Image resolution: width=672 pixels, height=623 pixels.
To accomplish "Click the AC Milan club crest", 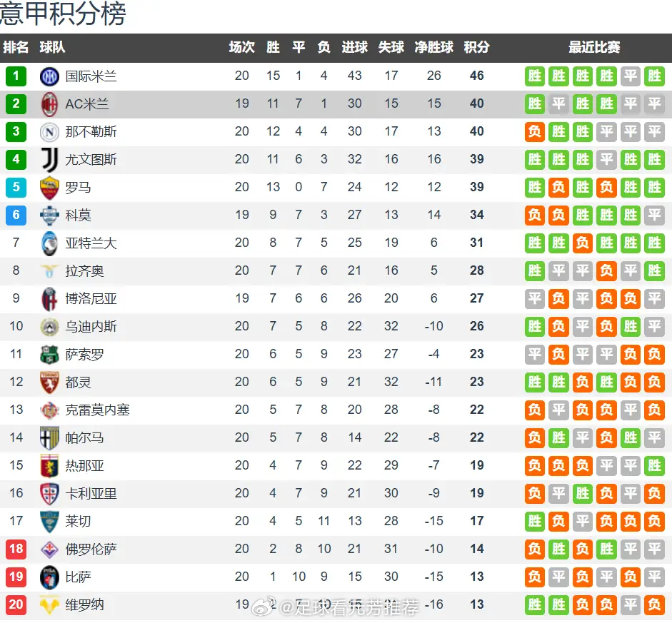I will point(49,104).
